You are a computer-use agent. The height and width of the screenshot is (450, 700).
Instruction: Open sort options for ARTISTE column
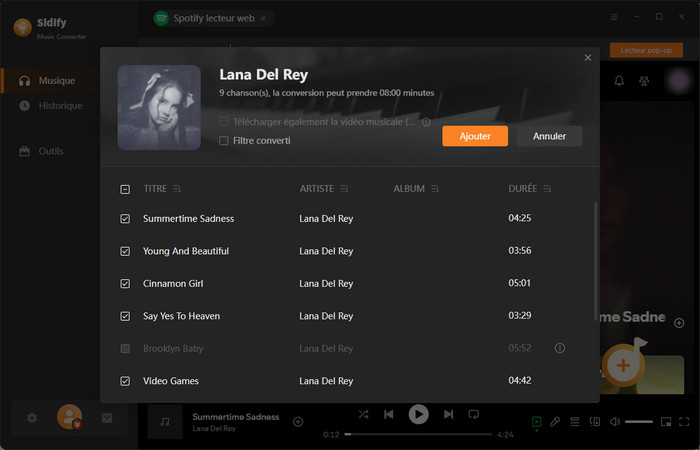[x=345, y=189]
